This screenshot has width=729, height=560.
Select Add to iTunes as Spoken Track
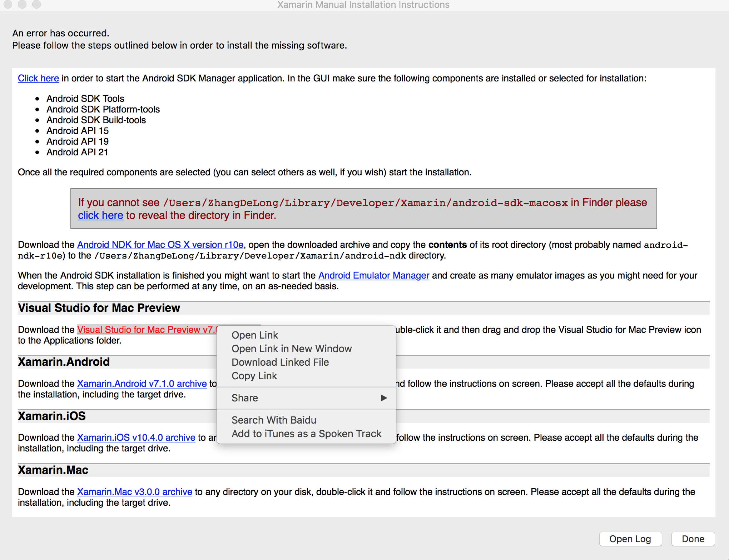tap(306, 434)
